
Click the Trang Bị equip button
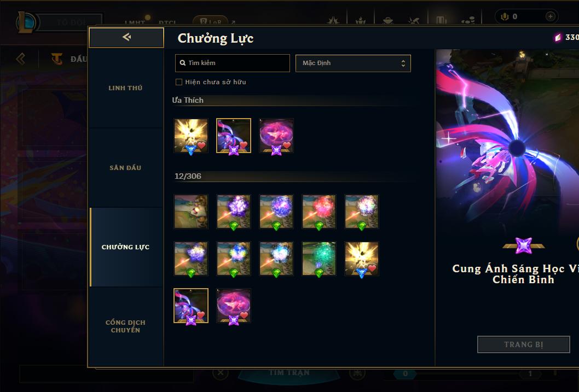click(524, 344)
